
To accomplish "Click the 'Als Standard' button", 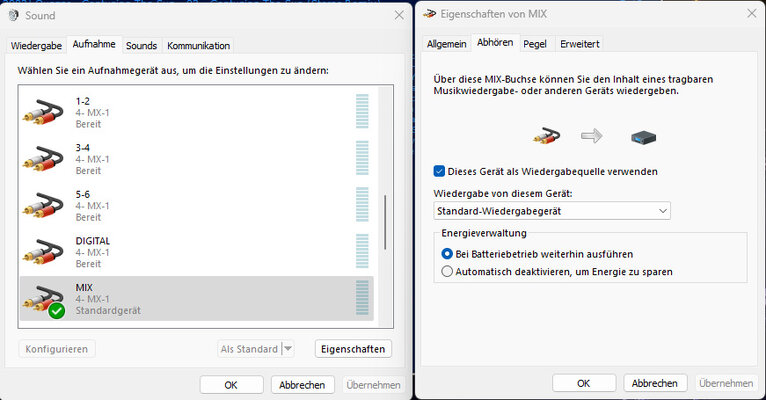I will pos(249,349).
